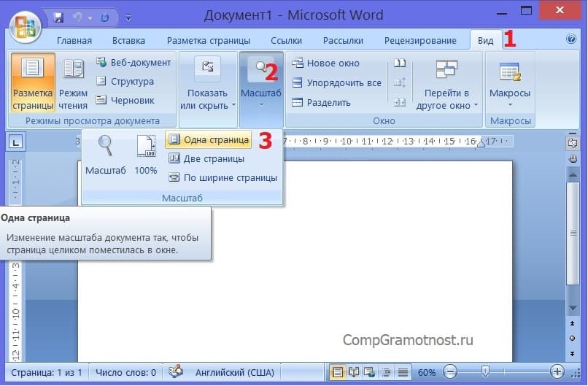Open Масштаб dialog magnifier in popup
This screenshot has height=386, width=588.
coord(106,155)
